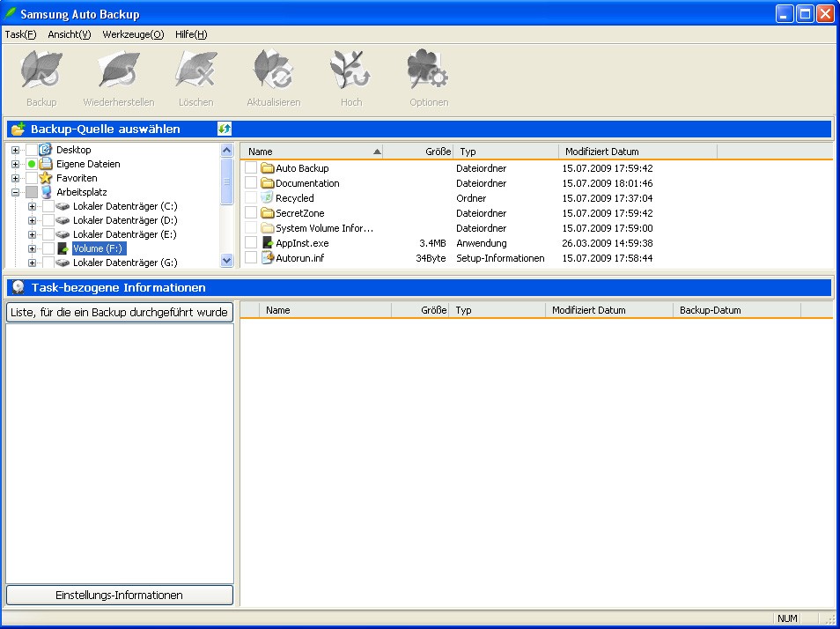Click 'Liste, für die ein Backup durchgeführt wurde' button
This screenshot has width=840, height=629.
coord(120,313)
